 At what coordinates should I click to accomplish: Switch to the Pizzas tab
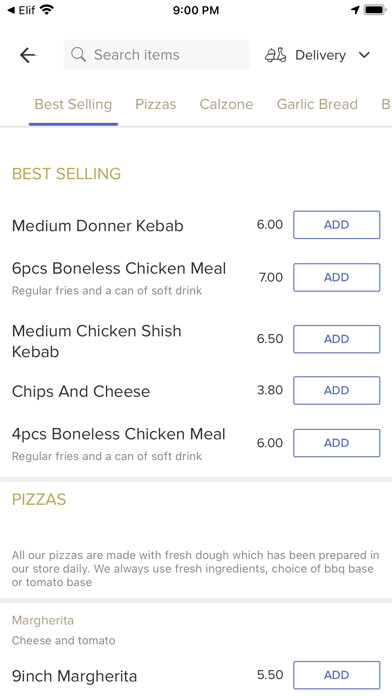(x=156, y=104)
